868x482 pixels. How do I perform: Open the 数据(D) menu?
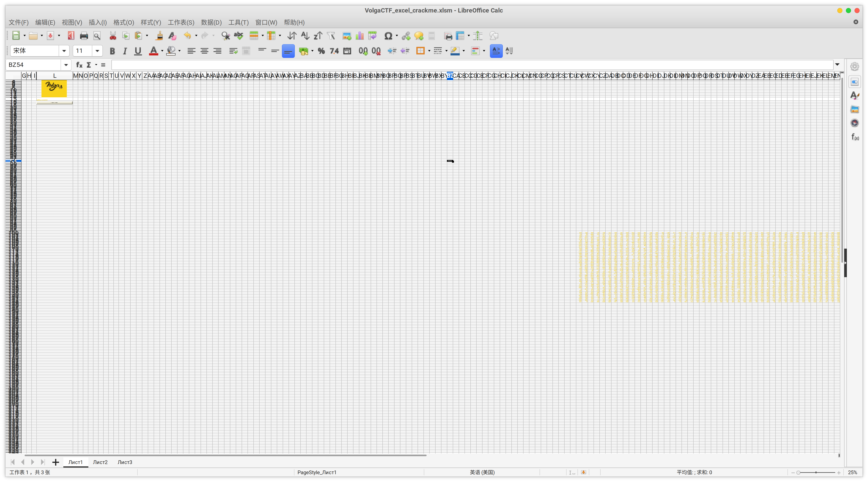coord(211,22)
